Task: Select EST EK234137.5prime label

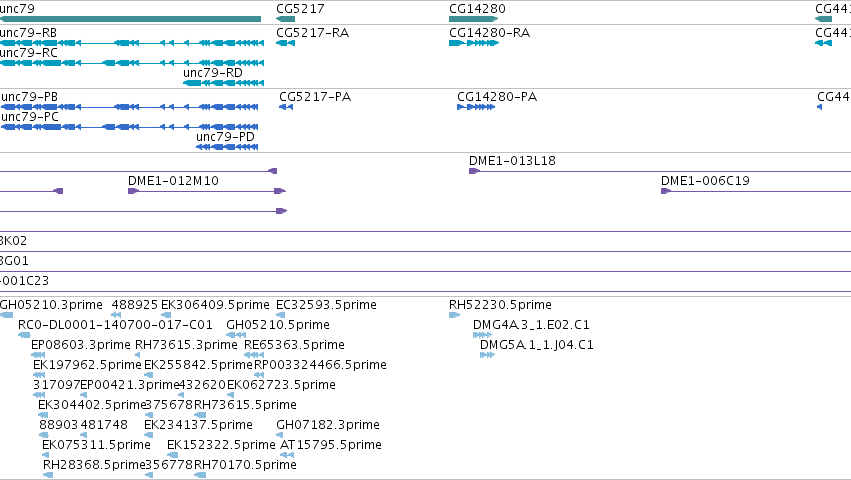Action: 199,425
